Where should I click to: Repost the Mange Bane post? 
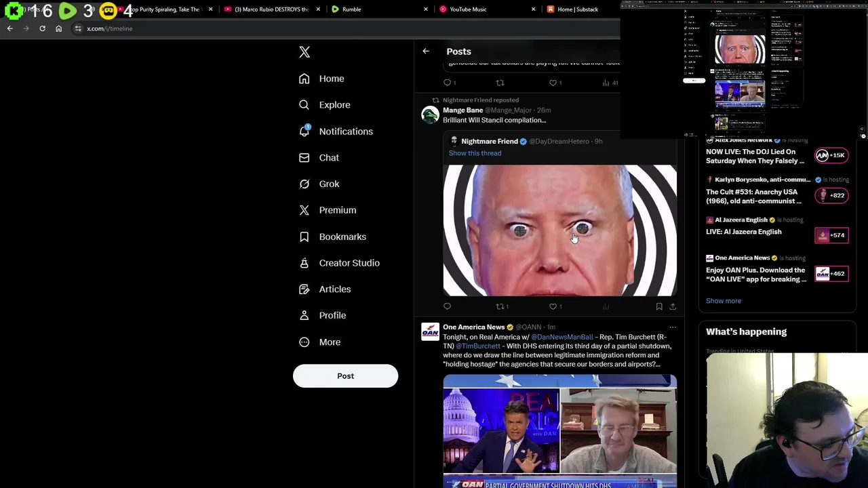pos(501,307)
